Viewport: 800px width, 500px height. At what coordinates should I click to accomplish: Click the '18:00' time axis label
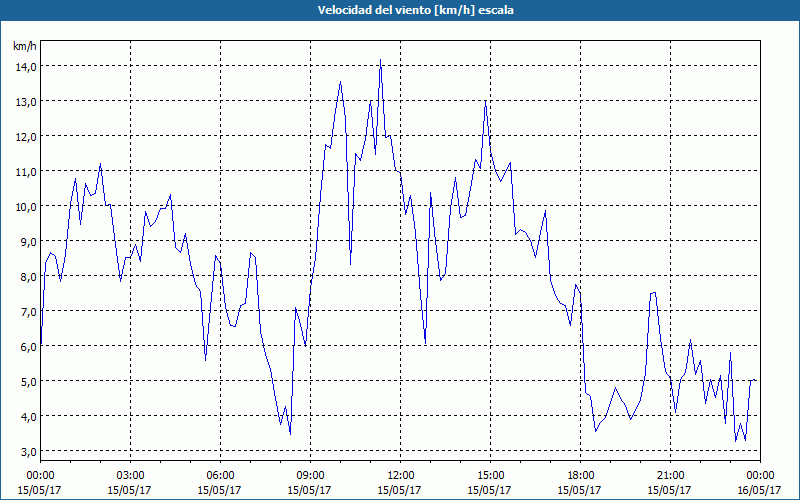[x=581, y=476]
